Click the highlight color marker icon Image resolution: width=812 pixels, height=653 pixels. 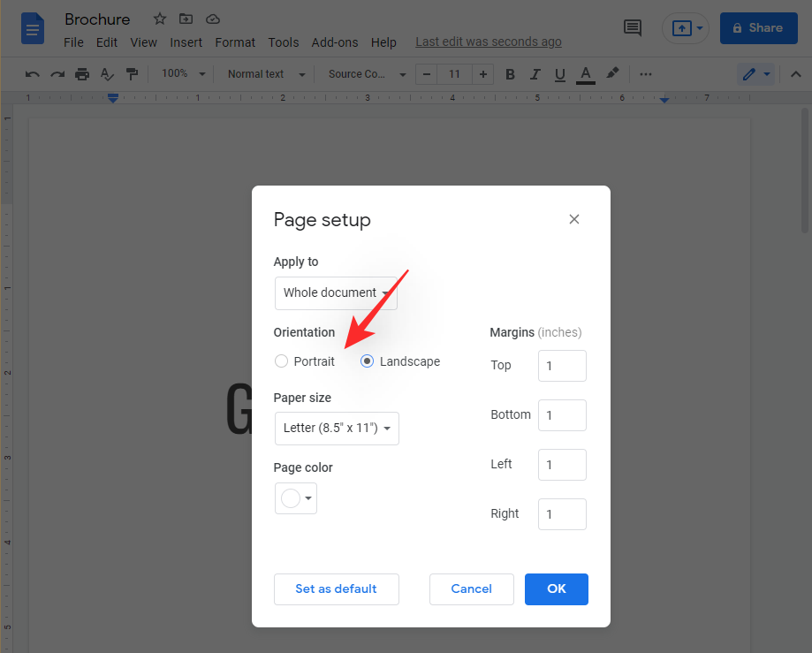[x=612, y=74]
